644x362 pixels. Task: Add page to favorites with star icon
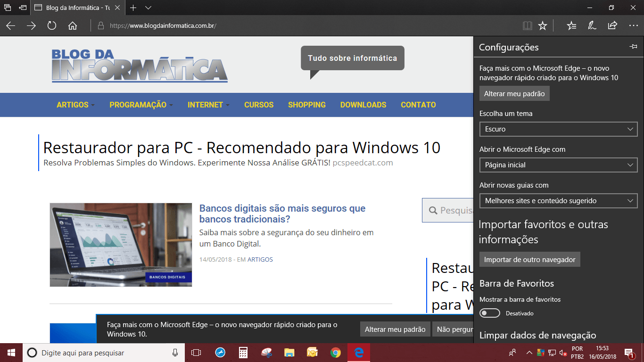tap(543, 26)
